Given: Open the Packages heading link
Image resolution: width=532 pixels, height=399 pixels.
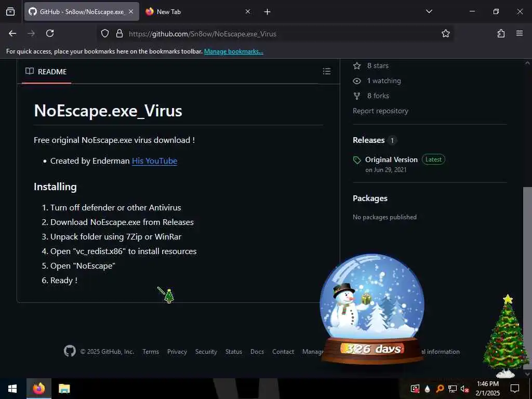Looking at the screenshot, I should pos(370,198).
